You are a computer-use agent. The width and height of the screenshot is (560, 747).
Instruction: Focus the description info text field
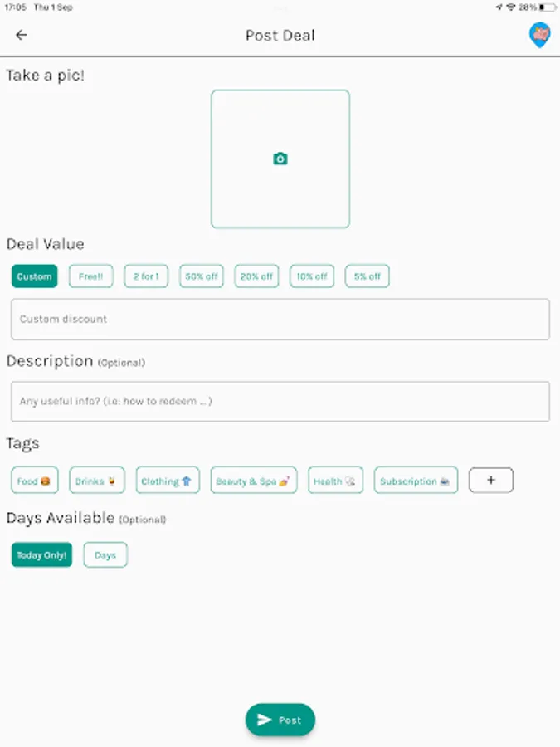[x=280, y=401]
